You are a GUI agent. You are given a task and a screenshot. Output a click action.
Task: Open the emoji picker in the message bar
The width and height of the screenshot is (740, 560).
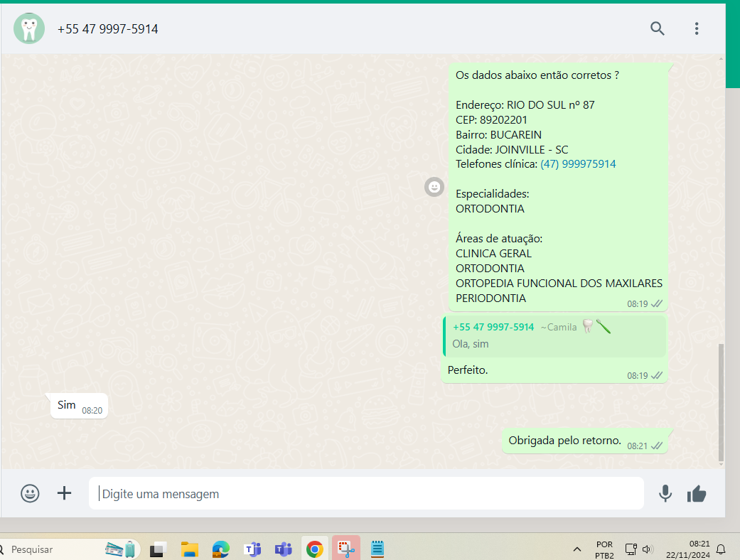(x=30, y=493)
